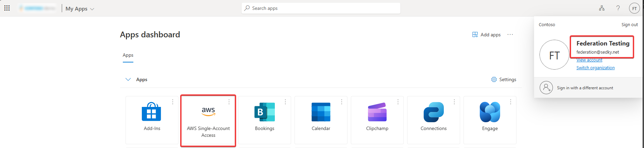Open the Connections app icon
The height and width of the screenshot is (148, 644).
434,112
